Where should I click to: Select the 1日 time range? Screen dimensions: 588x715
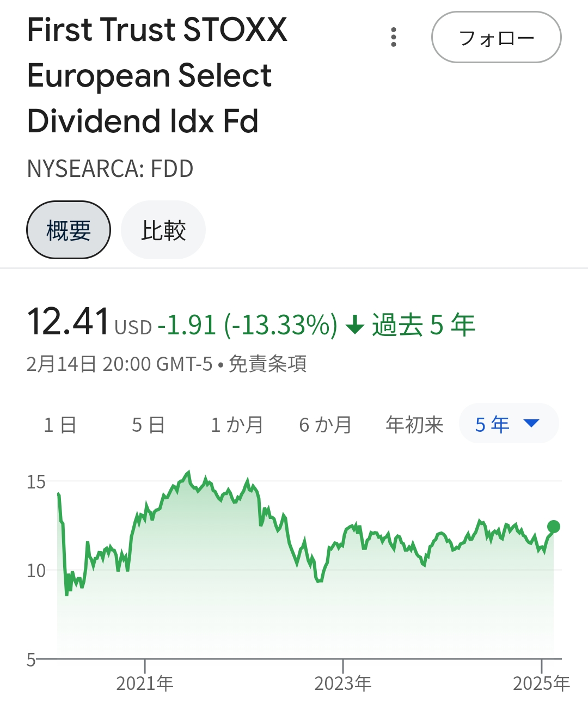60,425
